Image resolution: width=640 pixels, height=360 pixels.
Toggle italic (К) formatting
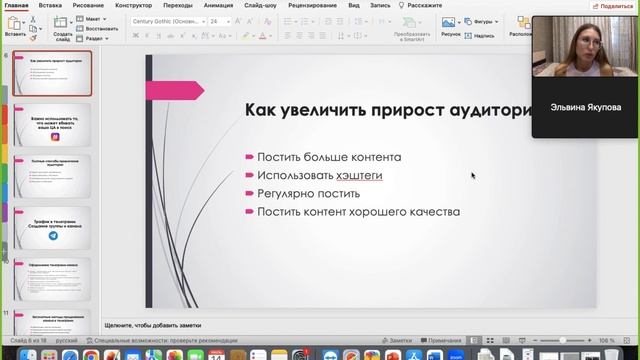pos(147,36)
